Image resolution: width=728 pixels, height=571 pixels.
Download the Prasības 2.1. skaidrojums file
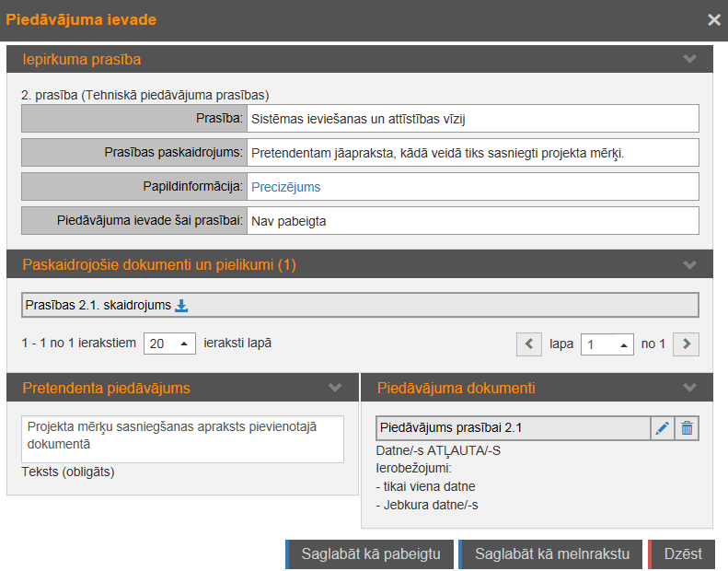(x=181, y=306)
